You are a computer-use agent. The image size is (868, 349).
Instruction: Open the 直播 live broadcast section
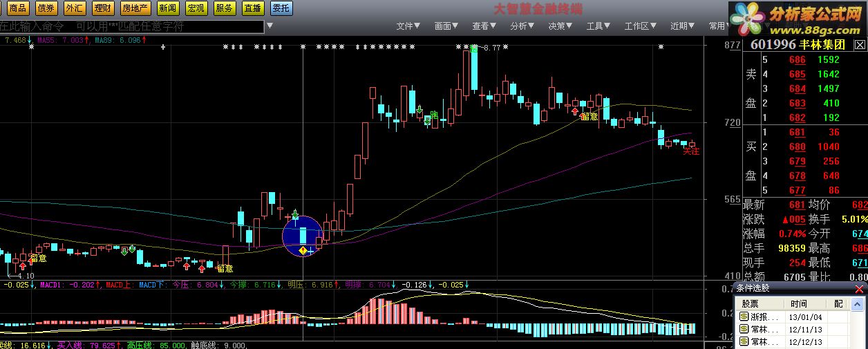pos(252,8)
